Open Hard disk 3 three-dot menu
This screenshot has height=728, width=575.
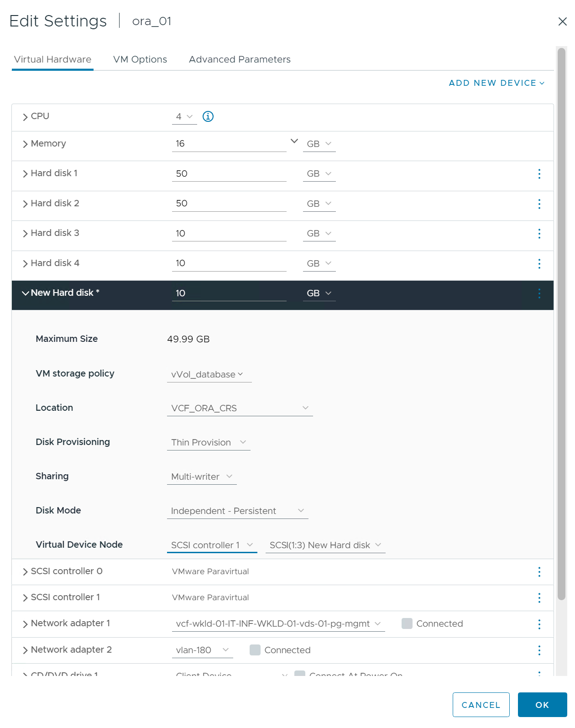[539, 234]
